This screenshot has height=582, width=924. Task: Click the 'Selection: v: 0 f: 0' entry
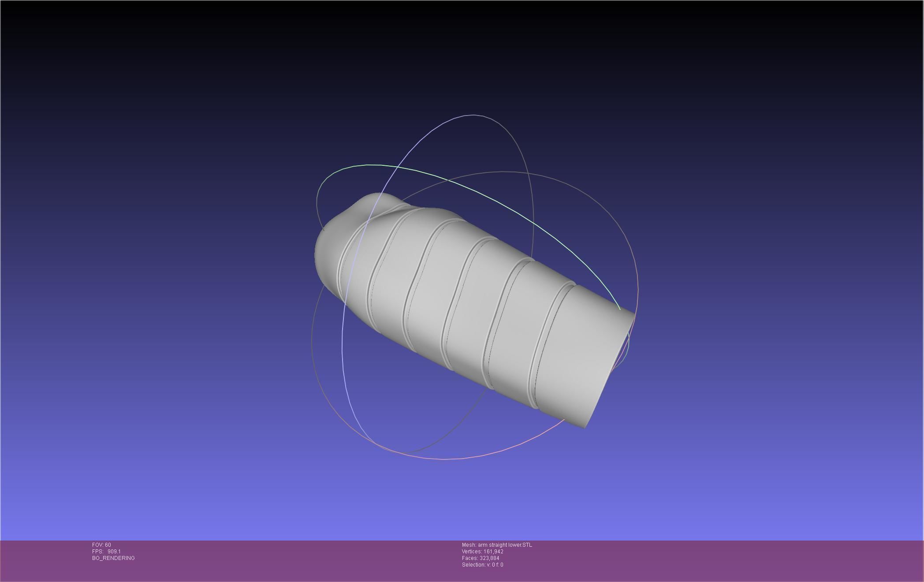(483, 565)
